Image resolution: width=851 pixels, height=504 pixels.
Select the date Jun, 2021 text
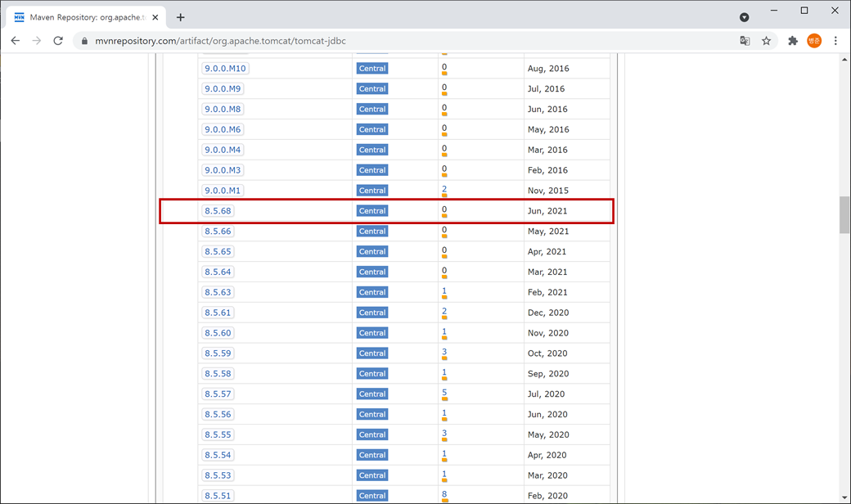pyautogui.click(x=547, y=211)
